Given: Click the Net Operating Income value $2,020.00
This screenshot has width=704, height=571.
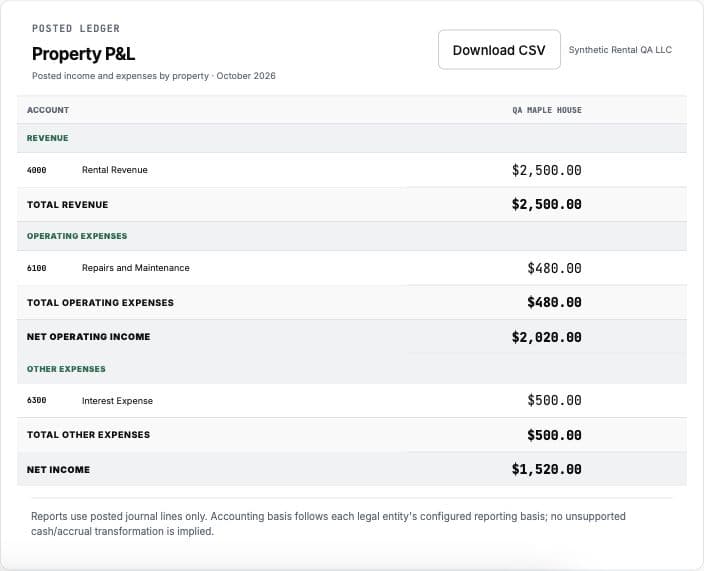Looking at the screenshot, I should coord(546,337).
